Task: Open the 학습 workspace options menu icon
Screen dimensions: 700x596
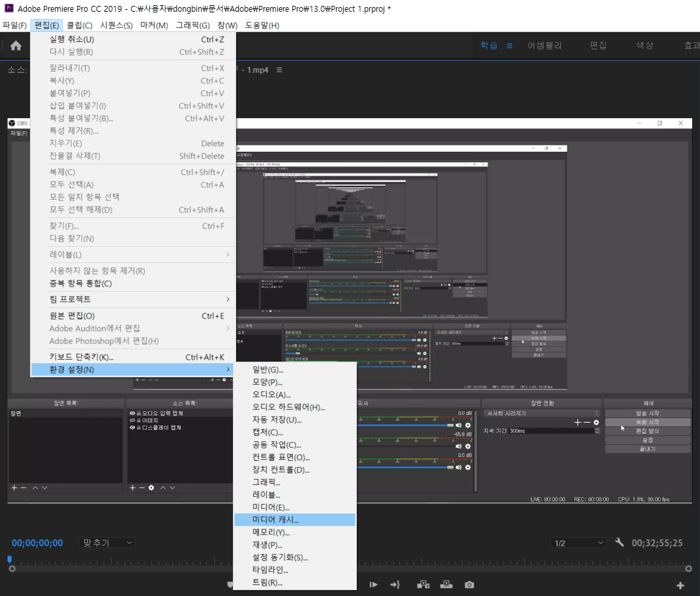Action: [x=510, y=46]
